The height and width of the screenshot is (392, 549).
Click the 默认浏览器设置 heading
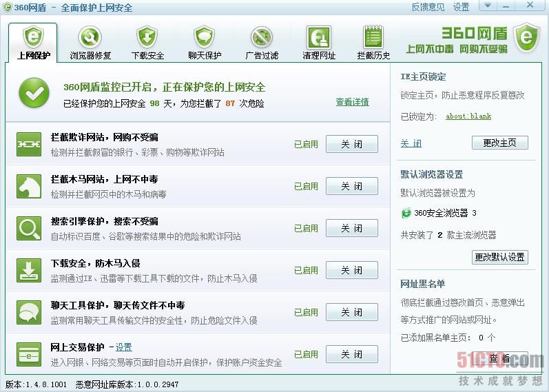point(432,174)
